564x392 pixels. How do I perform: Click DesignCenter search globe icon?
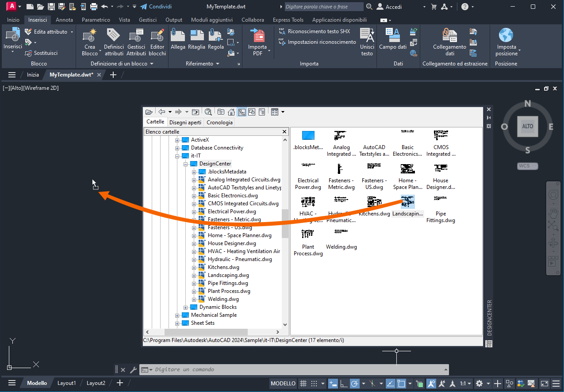coord(208,112)
